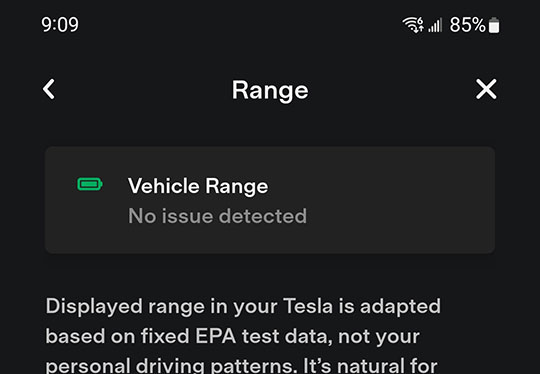Tap the 85% battery percentage
This screenshot has height=374, width=540.
pyautogui.click(x=467, y=25)
